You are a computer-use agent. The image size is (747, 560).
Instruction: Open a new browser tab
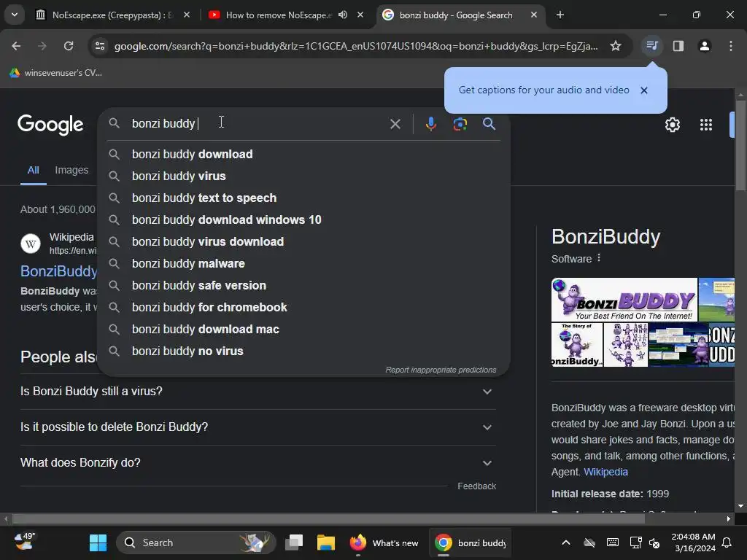560,15
